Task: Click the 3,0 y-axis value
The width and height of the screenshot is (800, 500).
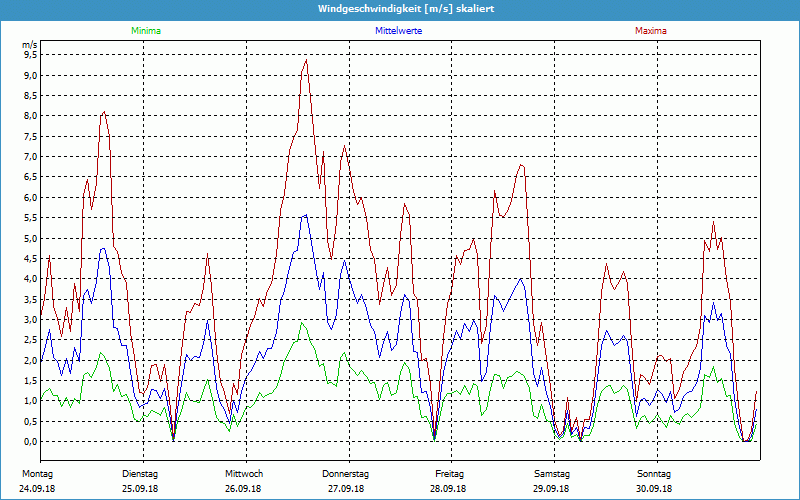Action: click(x=31, y=319)
